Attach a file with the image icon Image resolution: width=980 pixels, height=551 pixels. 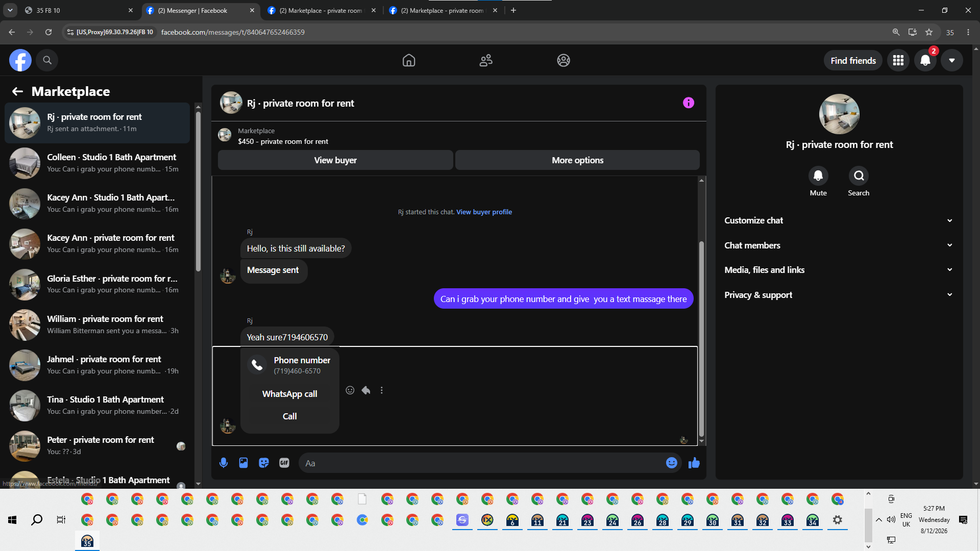[x=243, y=463]
